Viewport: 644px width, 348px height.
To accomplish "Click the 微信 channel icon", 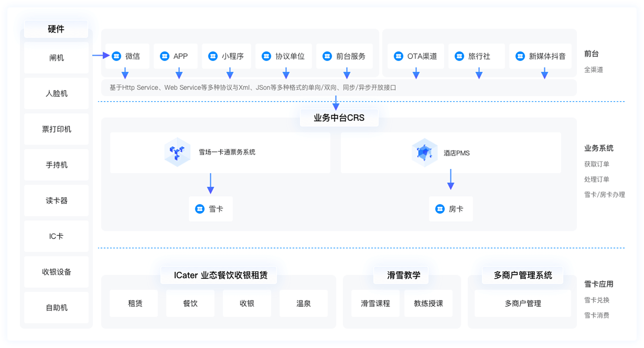I will (117, 56).
